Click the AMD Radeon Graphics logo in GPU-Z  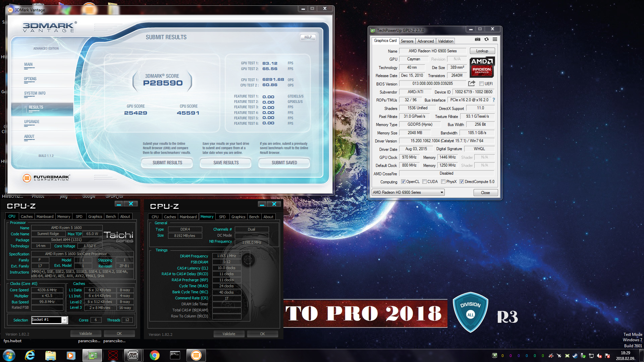click(482, 67)
